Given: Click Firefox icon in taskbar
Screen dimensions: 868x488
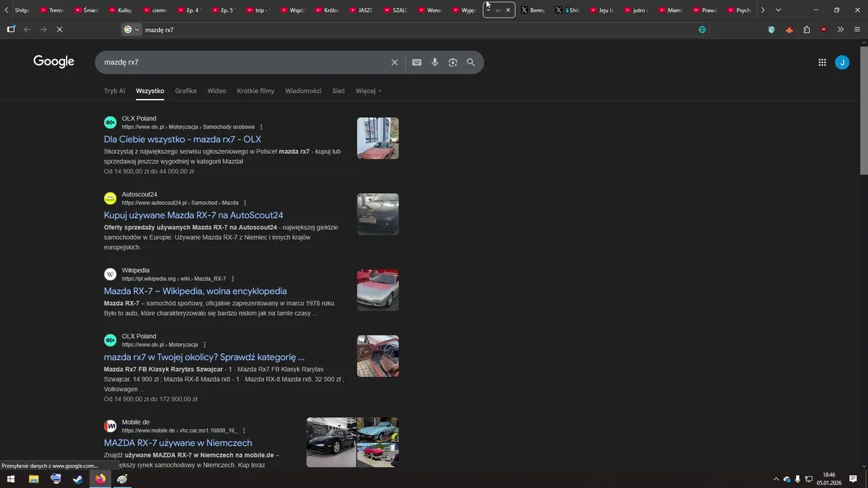Looking at the screenshot, I should point(100,479).
